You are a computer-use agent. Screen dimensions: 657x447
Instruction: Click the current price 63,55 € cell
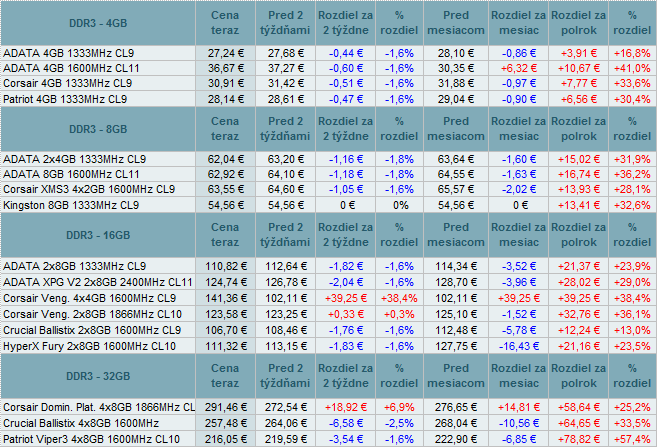(x=225, y=189)
